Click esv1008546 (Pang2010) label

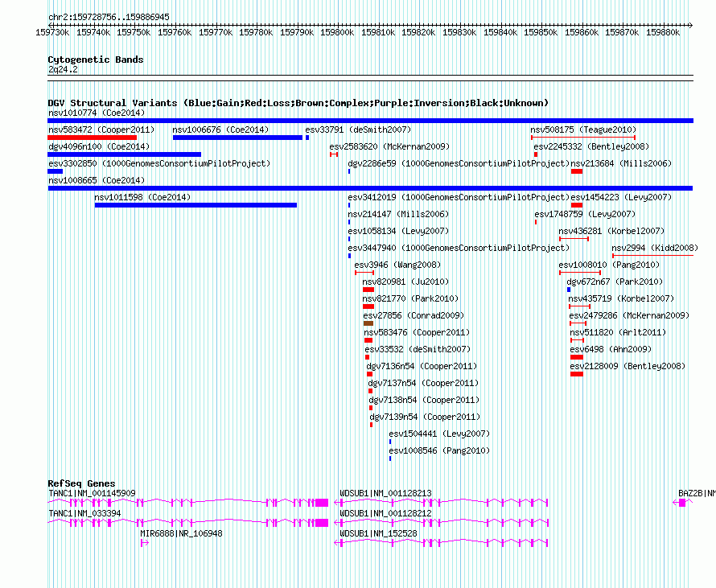(439, 450)
